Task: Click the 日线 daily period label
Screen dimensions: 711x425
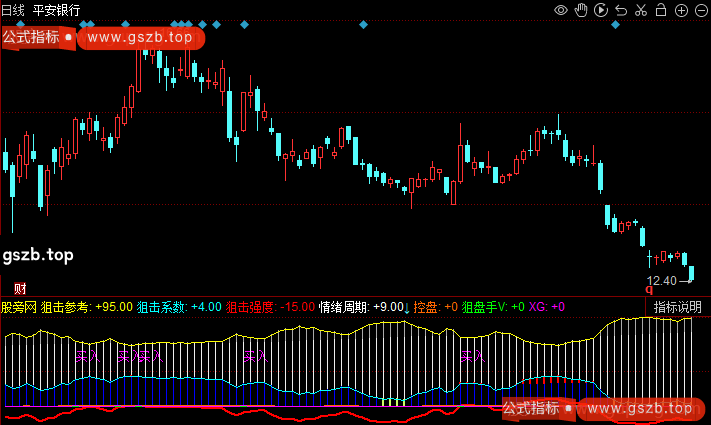Action: click(13, 9)
